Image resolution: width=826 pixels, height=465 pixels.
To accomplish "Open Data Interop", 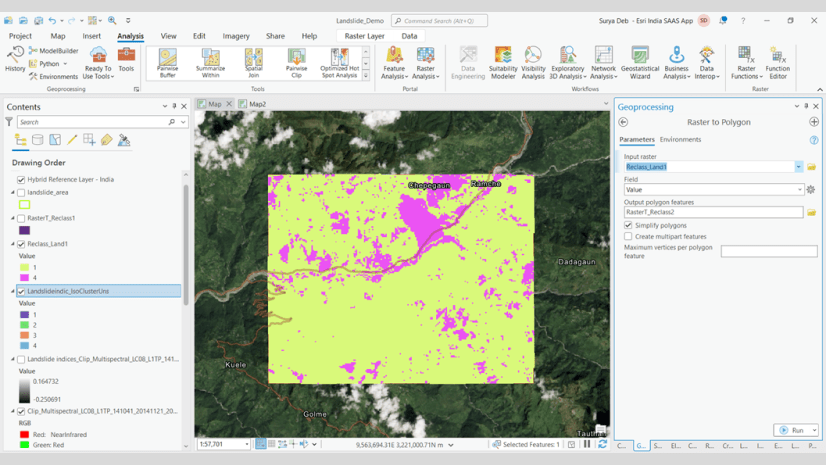I will pos(707,63).
